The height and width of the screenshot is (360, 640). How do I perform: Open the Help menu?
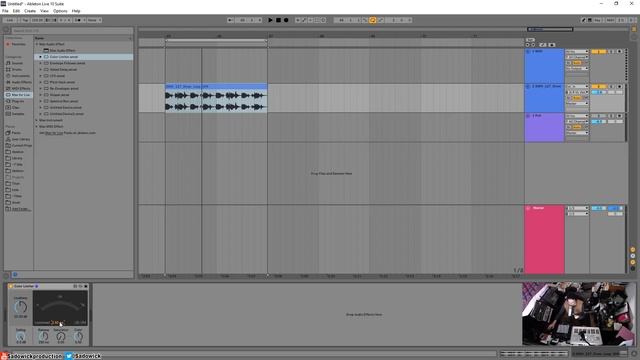point(76,11)
